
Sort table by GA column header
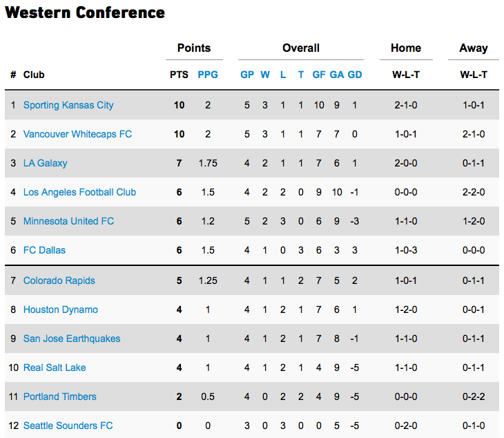tap(336, 75)
